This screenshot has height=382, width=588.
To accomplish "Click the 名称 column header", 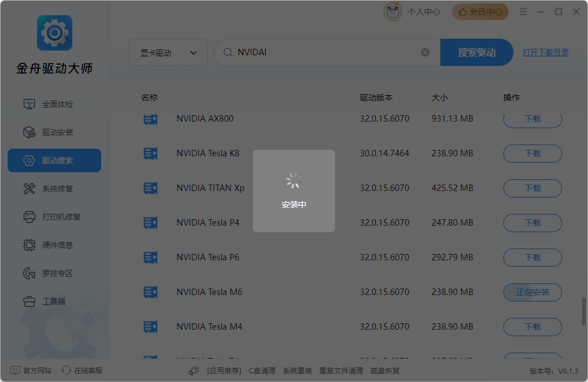I will point(149,98).
